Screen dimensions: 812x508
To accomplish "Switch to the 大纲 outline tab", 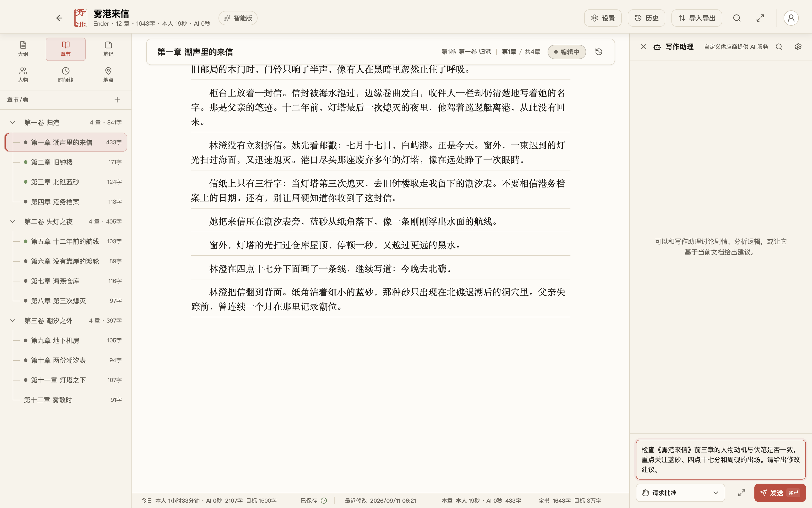I will [x=23, y=49].
